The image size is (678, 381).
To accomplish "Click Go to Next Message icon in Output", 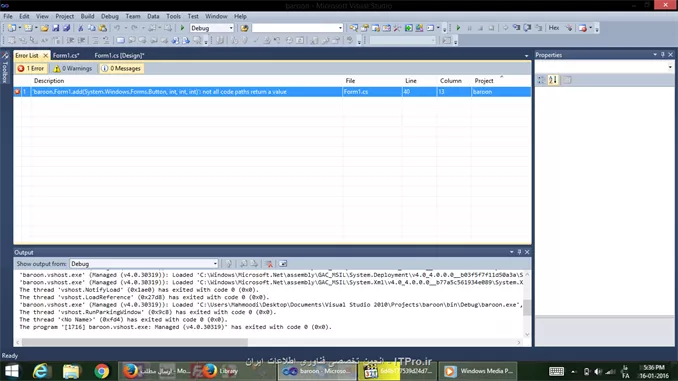I will point(254,264).
